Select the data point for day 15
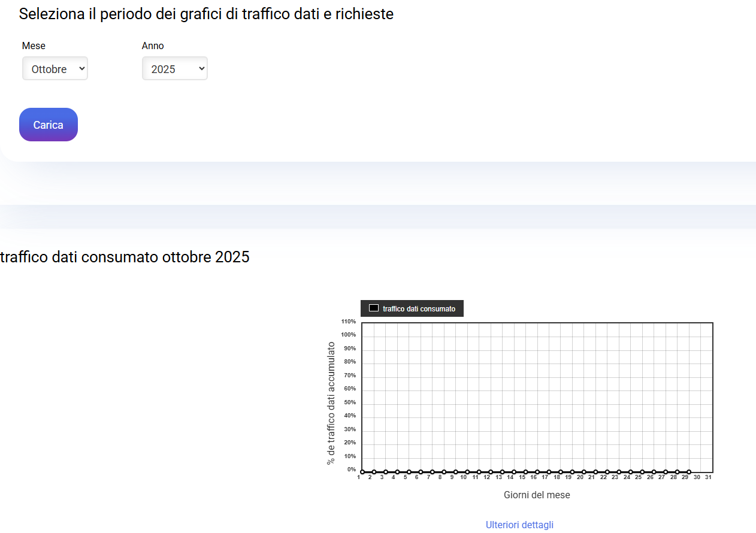Viewport: 756px width, 533px height. [525, 472]
